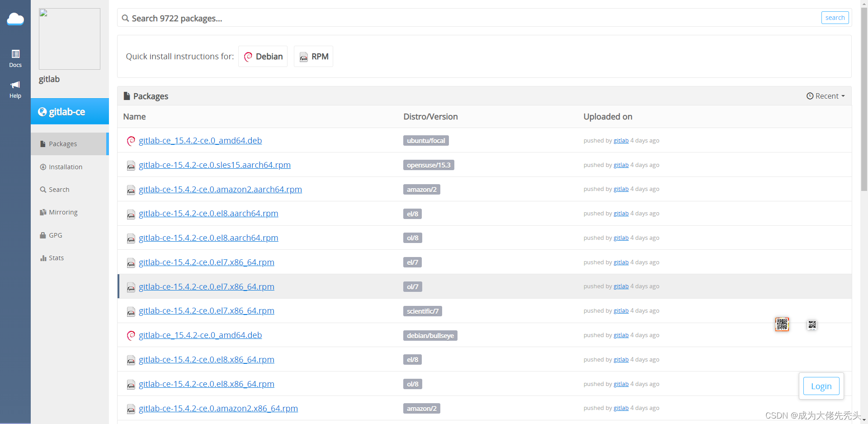Click rpm icon of scientific/7 row
The image size is (868, 424).
pos(131,311)
